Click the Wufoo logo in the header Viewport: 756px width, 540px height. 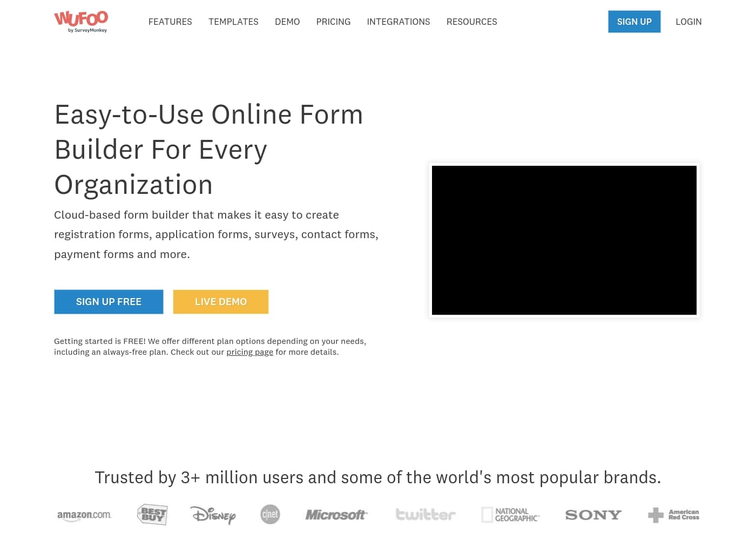81,22
